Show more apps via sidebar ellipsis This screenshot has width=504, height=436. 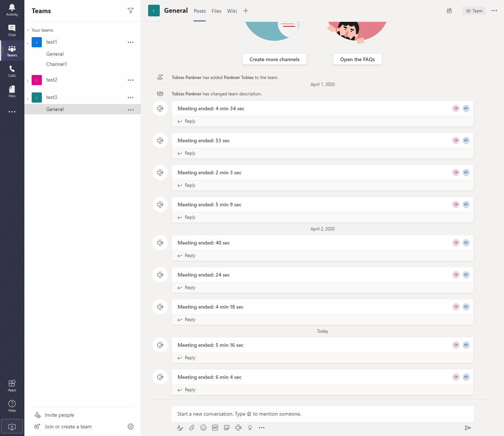tap(12, 112)
